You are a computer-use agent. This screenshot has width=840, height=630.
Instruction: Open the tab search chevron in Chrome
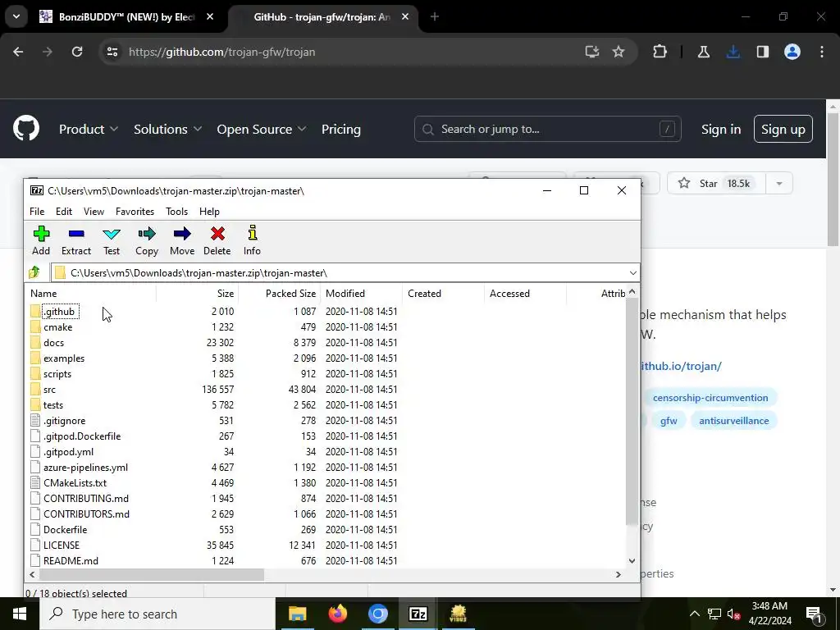pos(16,16)
